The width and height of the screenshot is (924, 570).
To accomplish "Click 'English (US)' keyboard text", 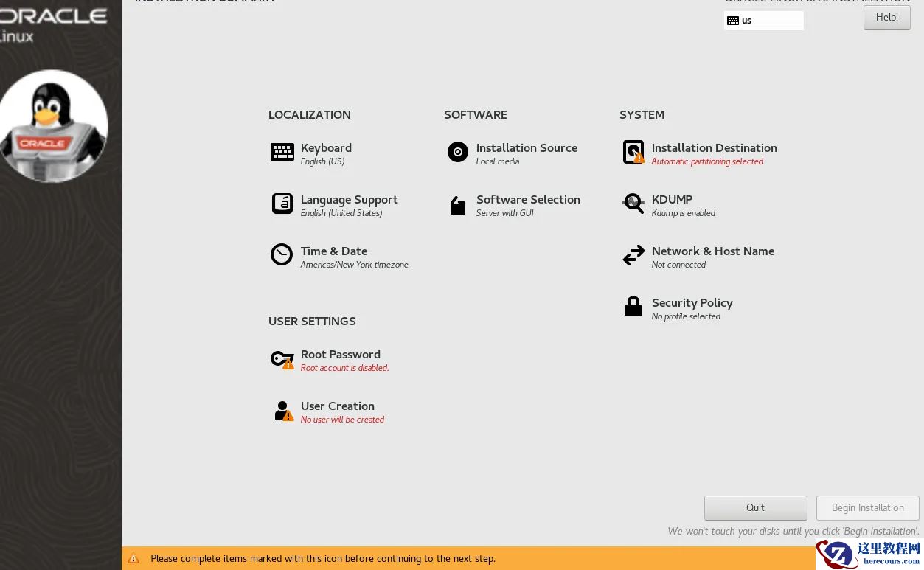I will coord(322,161).
